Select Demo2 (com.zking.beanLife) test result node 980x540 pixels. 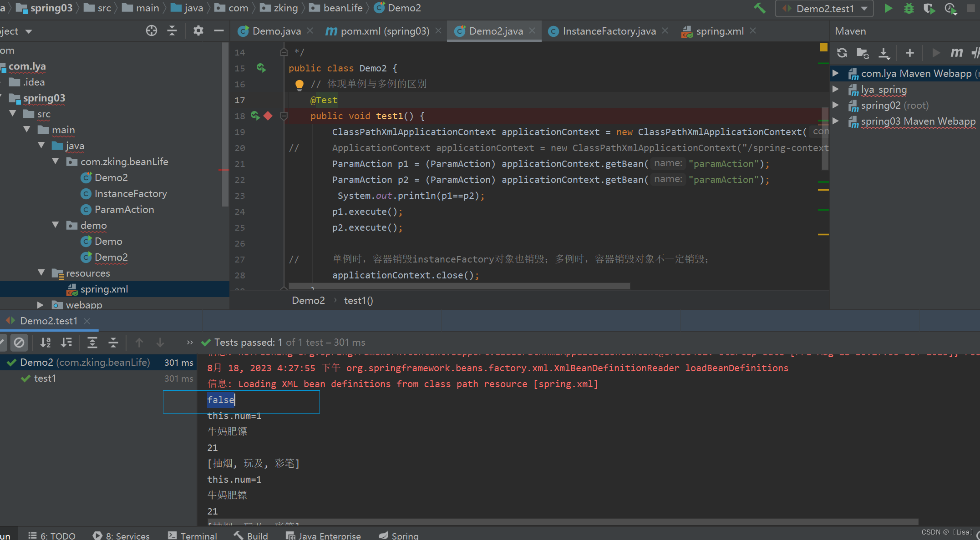(x=98, y=363)
